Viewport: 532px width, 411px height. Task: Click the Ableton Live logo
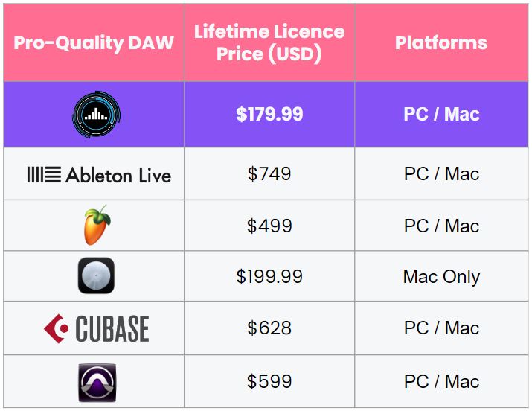click(98, 175)
